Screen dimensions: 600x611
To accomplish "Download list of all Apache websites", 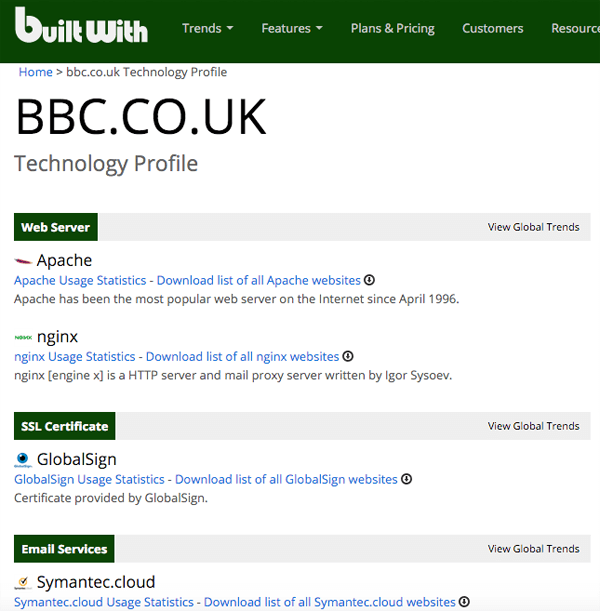I will 259,280.
